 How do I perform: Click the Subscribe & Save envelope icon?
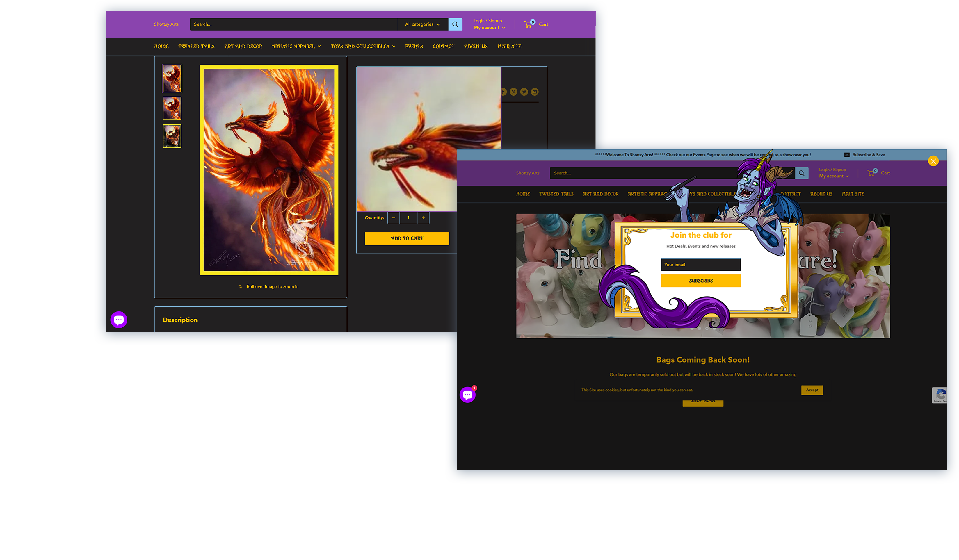847,154
